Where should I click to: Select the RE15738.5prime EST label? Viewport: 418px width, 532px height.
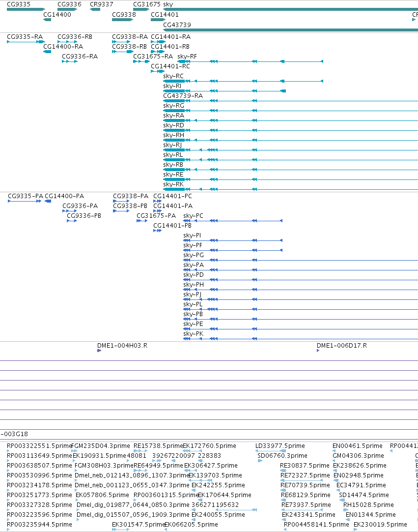[158, 446]
